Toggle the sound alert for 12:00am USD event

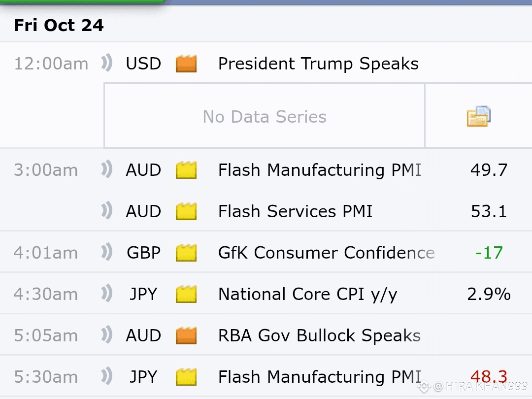point(107,63)
